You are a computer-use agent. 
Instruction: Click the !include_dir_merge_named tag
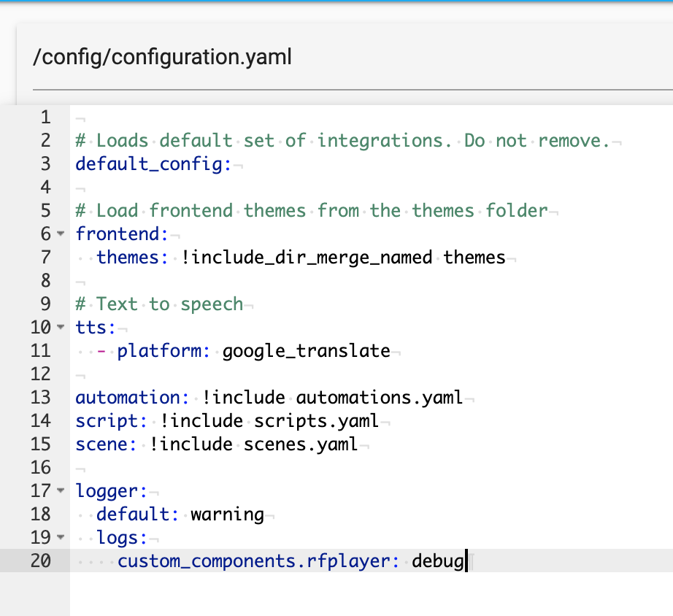point(307,258)
